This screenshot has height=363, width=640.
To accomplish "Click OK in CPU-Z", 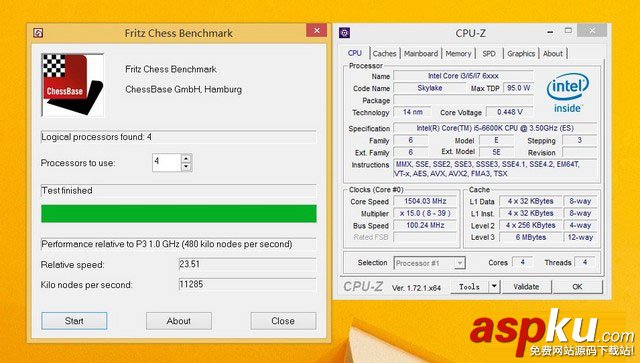I will 577,287.
